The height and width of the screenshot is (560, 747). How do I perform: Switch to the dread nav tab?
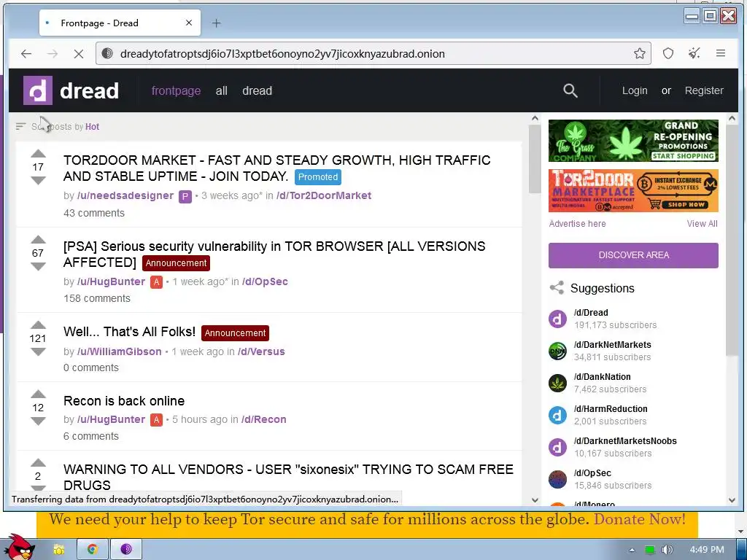coord(258,90)
